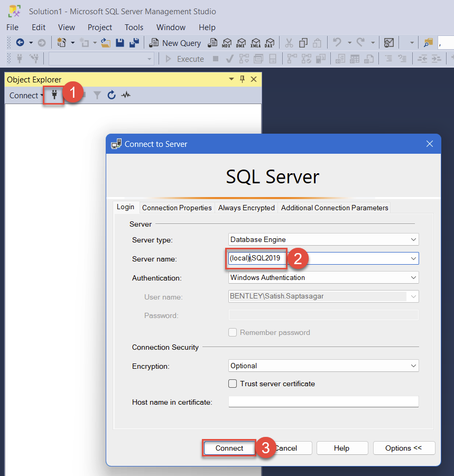Image resolution: width=454 pixels, height=476 pixels.
Task: Open the Available Databases combo box
Action: tap(101, 59)
